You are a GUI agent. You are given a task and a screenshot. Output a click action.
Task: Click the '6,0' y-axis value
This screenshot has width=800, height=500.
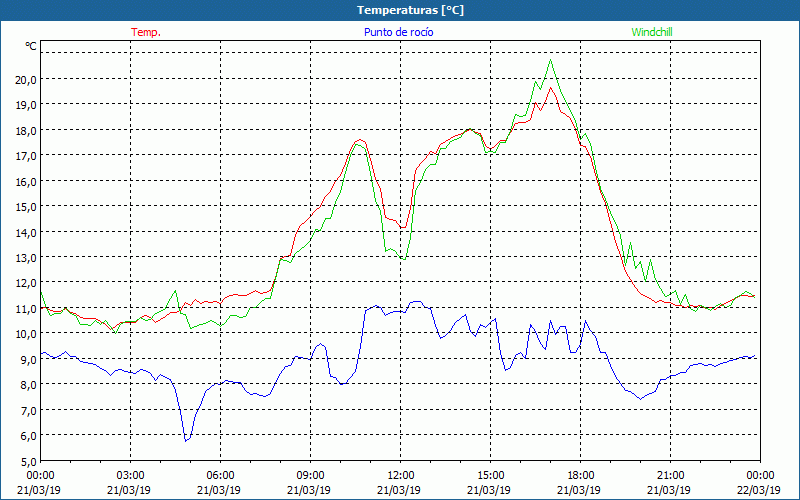click(x=29, y=436)
